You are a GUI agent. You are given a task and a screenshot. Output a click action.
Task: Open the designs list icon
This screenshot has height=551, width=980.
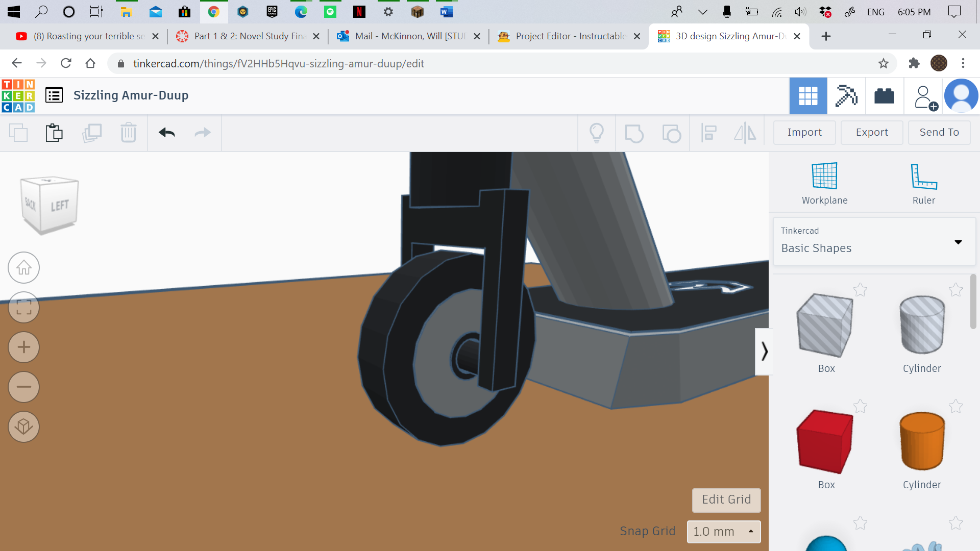(54, 95)
